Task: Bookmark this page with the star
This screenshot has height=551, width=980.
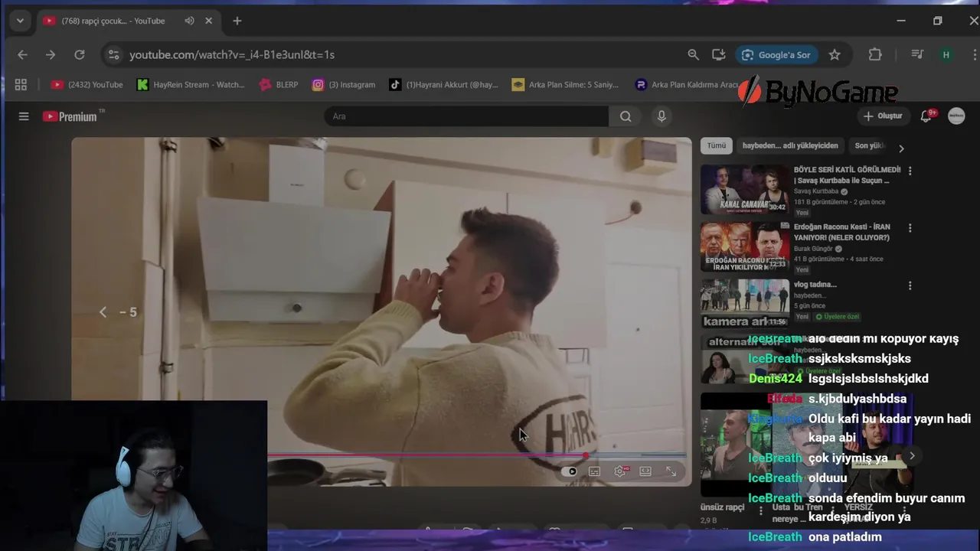Action: (835, 54)
